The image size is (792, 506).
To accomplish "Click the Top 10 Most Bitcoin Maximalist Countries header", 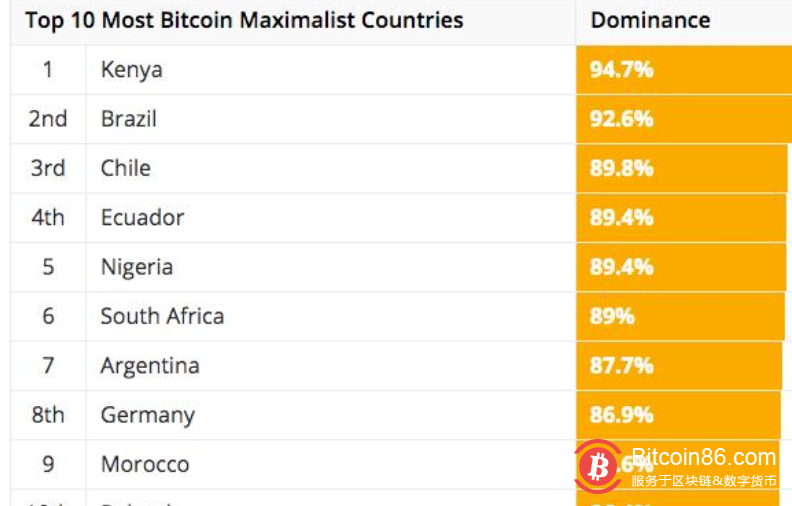I will pyautogui.click(x=244, y=20).
